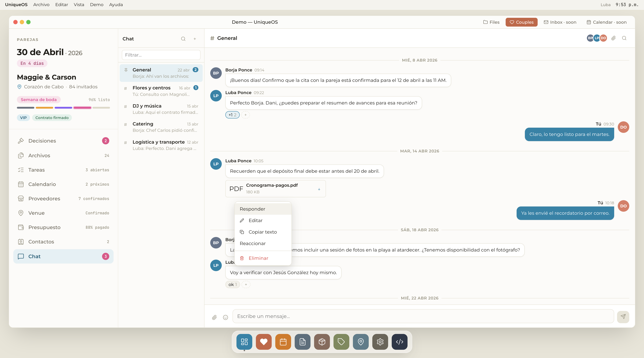Image resolution: width=644 pixels, height=358 pixels.
Task: Click Semana de boda stage badge
Action: pos(39,100)
